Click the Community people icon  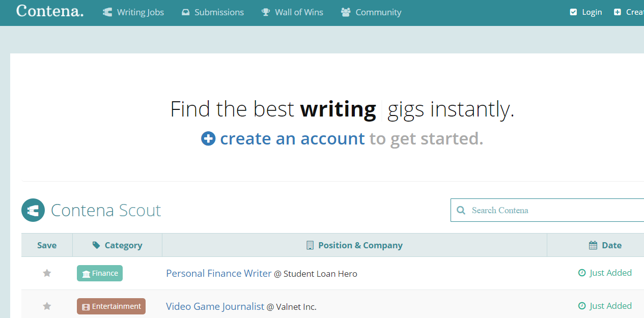[346, 12]
